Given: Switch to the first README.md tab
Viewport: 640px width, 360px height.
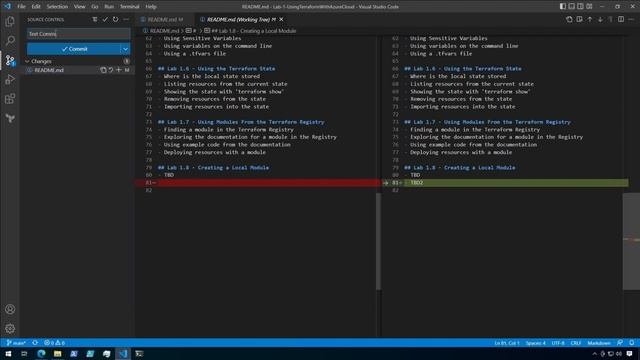Looking at the screenshot, I should pos(164,19).
